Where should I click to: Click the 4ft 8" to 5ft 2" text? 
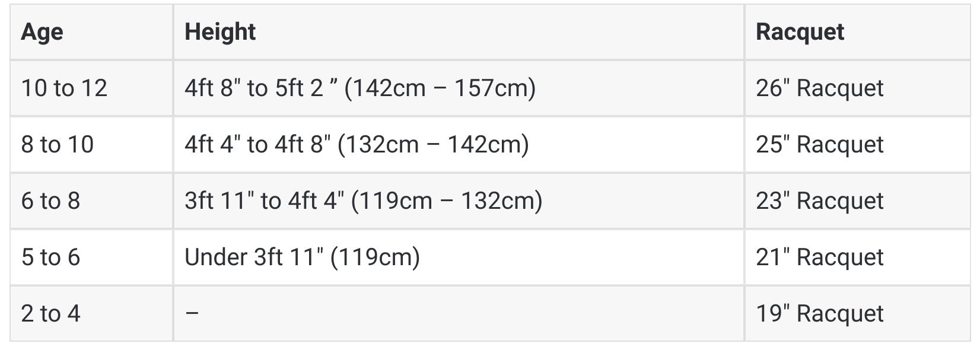[x=261, y=88]
